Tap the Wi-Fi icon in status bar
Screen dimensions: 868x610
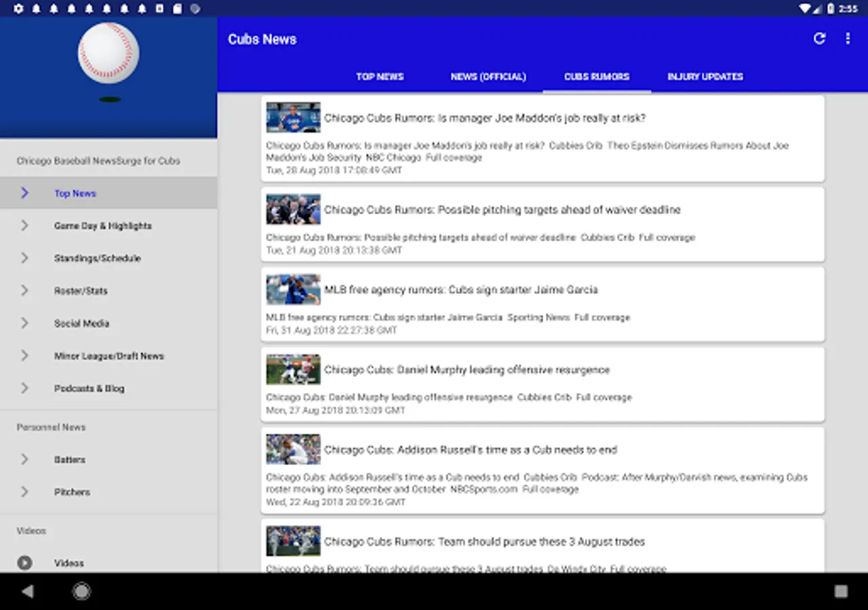[805, 9]
